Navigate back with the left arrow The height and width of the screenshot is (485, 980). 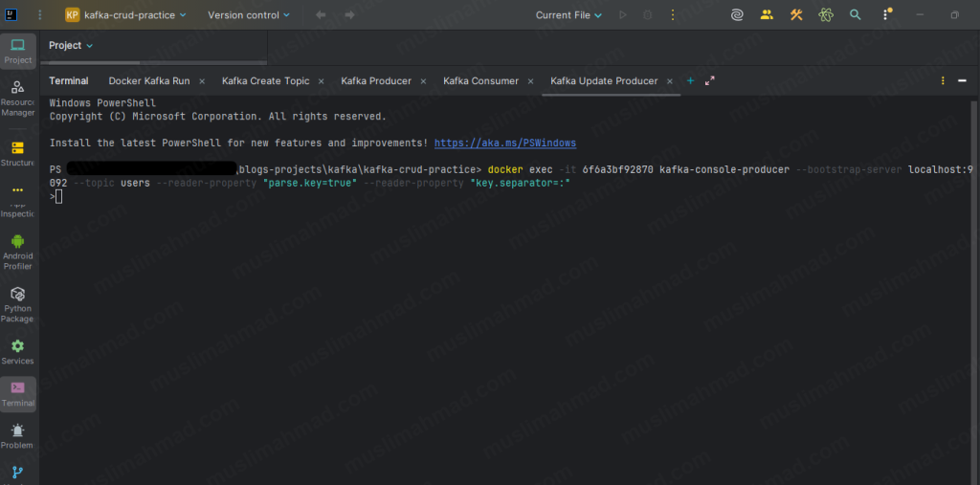click(x=321, y=15)
